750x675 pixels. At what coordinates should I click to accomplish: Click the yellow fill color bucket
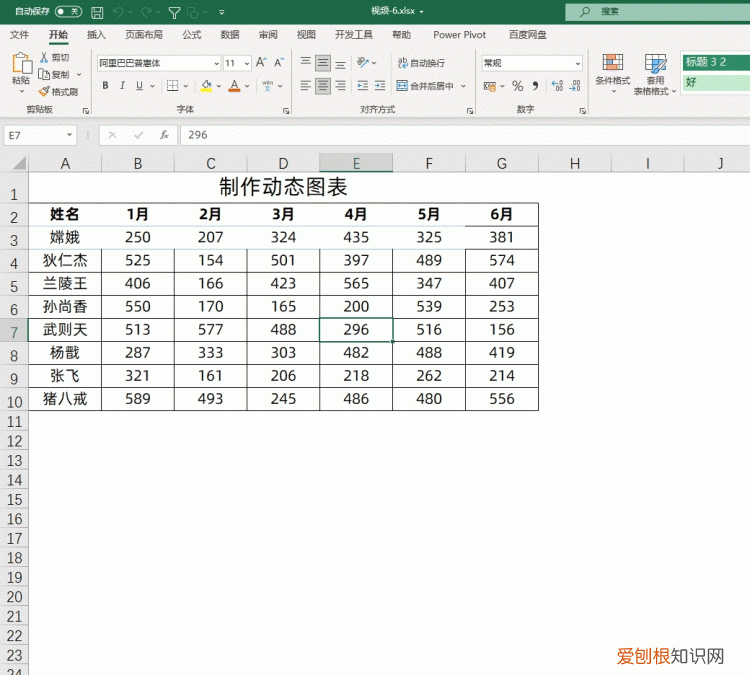(206, 86)
